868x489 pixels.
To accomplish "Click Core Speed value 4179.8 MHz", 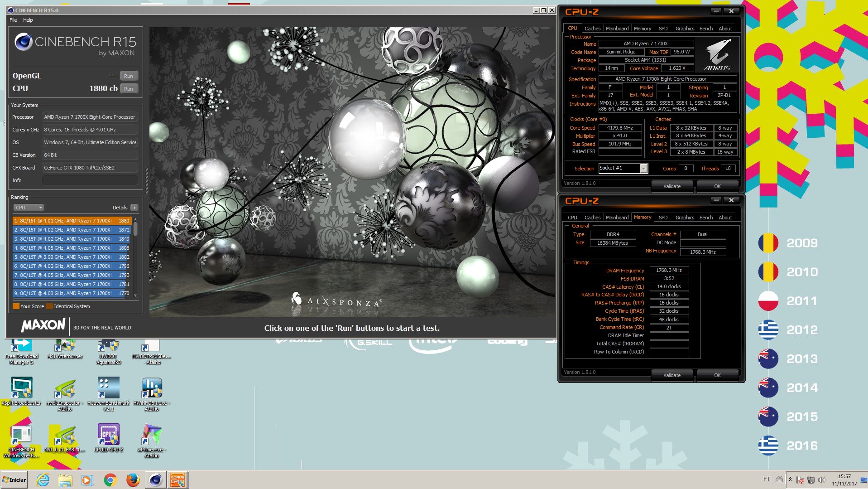I will (620, 128).
